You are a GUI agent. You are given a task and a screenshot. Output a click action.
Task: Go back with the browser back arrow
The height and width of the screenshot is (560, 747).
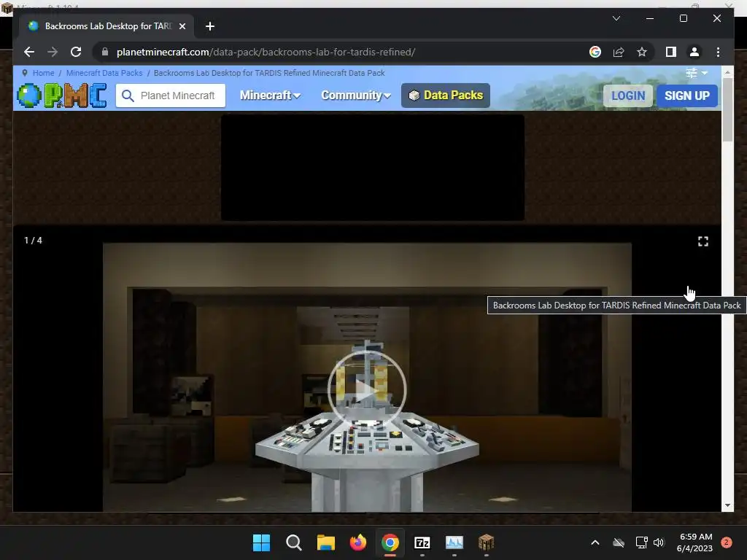(x=29, y=52)
